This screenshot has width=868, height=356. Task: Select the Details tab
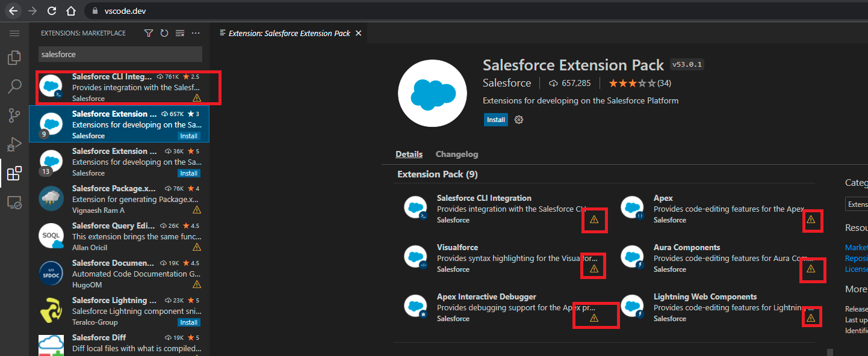[409, 154]
